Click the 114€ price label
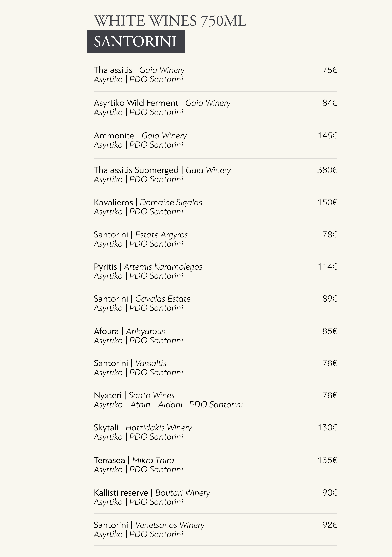Screen dimensions: 392x557 click(x=327, y=267)
